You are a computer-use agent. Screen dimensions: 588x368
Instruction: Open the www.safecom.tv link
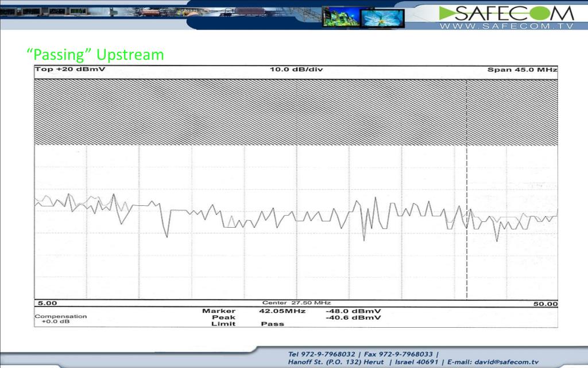[506, 26]
